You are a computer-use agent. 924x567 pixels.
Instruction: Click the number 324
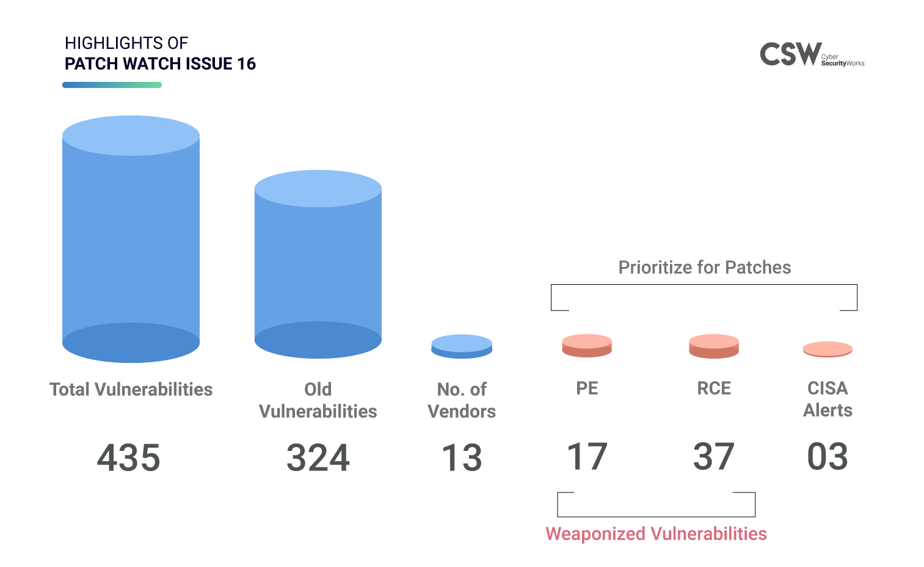tap(318, 458)
